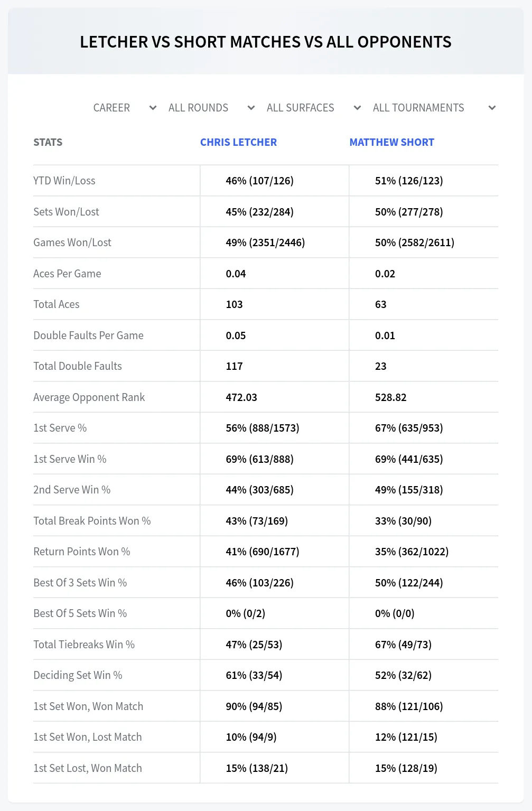Viewport: 532px width, 811px height.
Task: Click the 49% (2351/2446) games value
Action: pyautogui.click(x=265, y=243)
